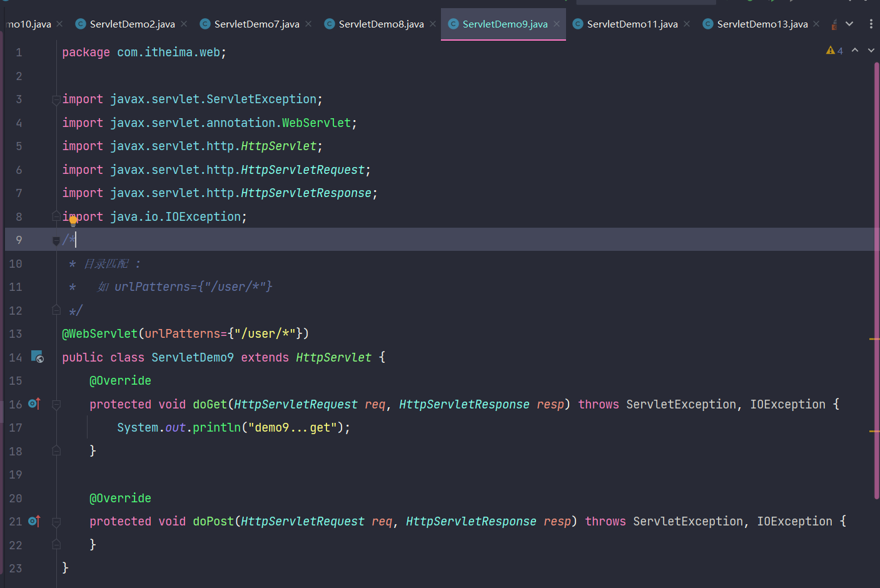Click the doPost fold end marker on line 22
This screenshot has height=588, width=880.
click(x=56, y=544)
